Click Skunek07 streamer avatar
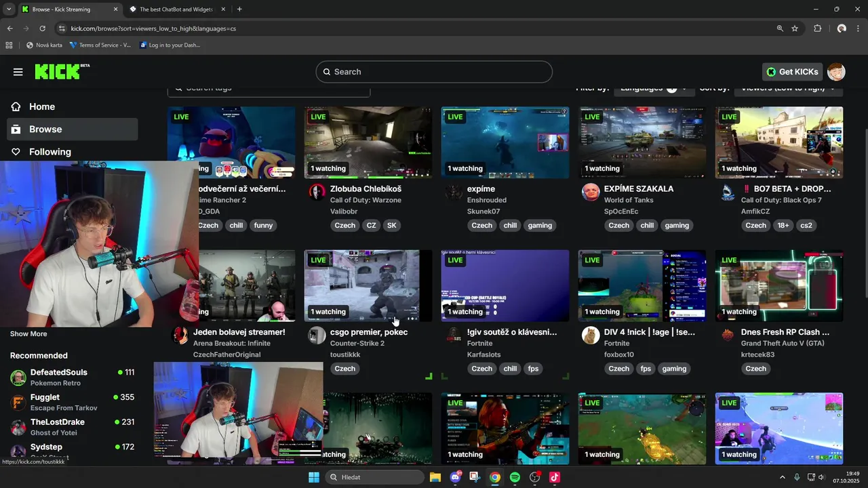Viewport: 868px width, 488px height. coord(454,192)
